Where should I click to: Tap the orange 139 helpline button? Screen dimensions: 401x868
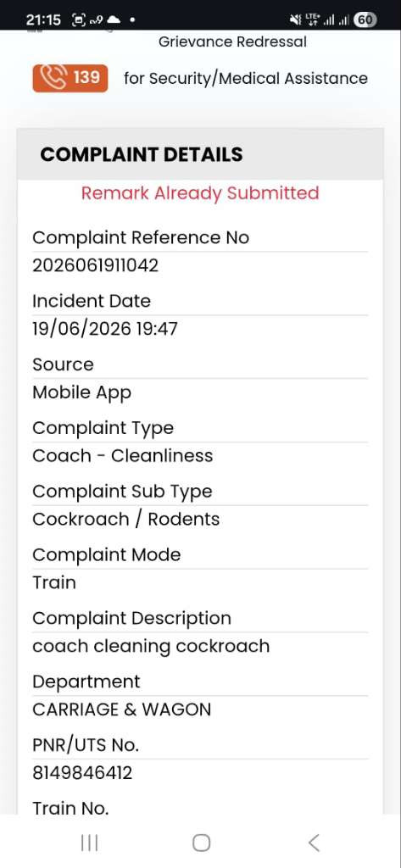tap(70, 78)
